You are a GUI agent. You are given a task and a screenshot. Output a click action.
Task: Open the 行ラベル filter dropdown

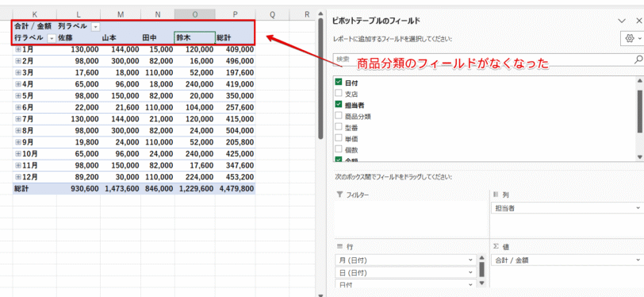[52, 38]
